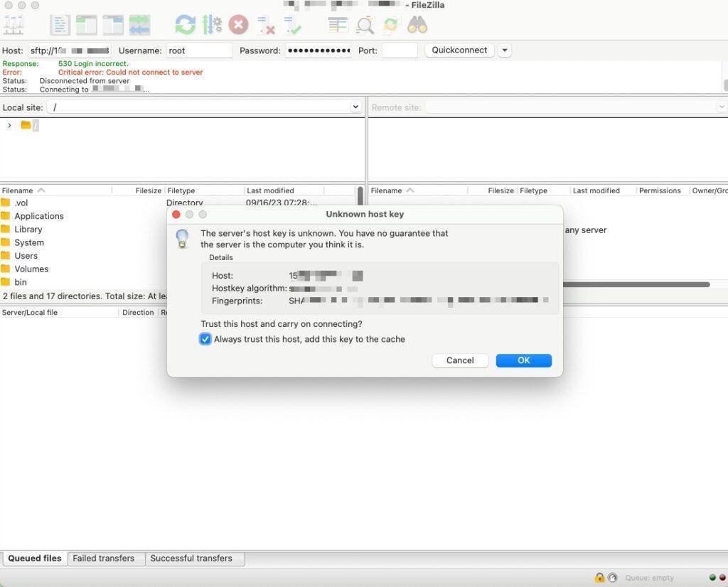Expand the root folder tree node
This screenshot has width=728, height=587.
(9, 125)
